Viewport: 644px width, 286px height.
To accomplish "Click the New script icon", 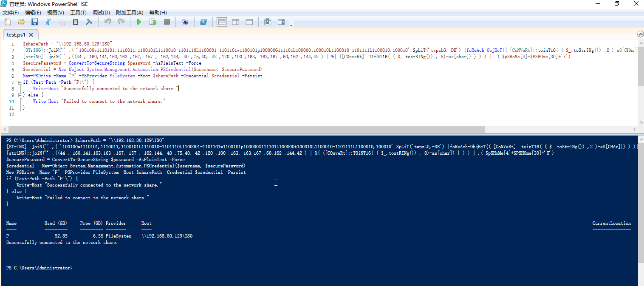I will (x=7, y=22).
